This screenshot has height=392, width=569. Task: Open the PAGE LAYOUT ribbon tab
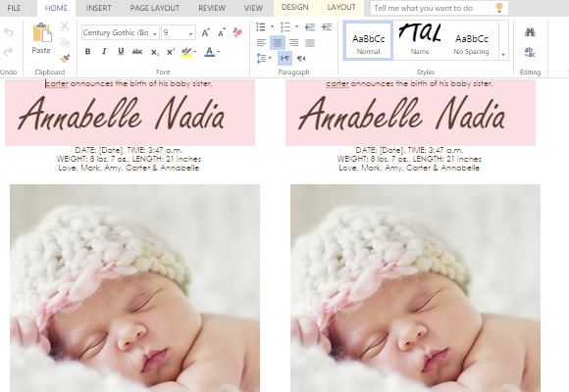pos(155,8)
